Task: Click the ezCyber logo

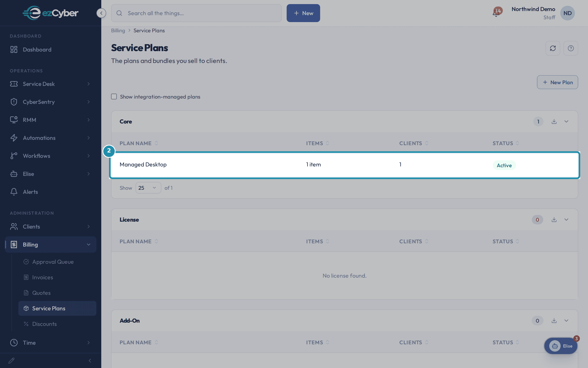Action: (x=51, y=13)
